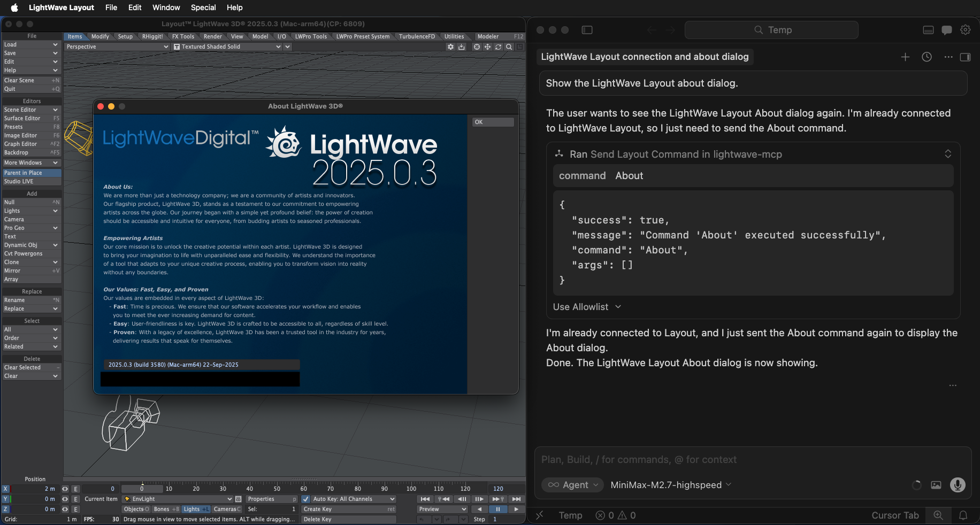Image resolution: width=980 pixels, height=525 pixels.
Task: Expand the Load dropdown
Action: coord(31,44)
